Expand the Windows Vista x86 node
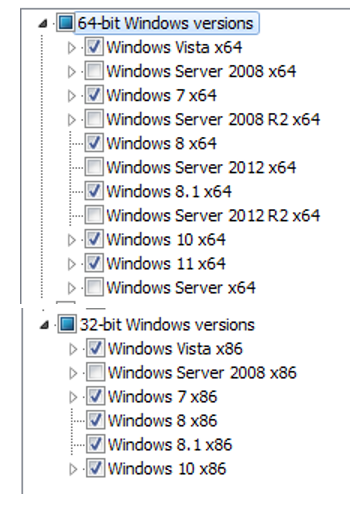 (73, 349)
